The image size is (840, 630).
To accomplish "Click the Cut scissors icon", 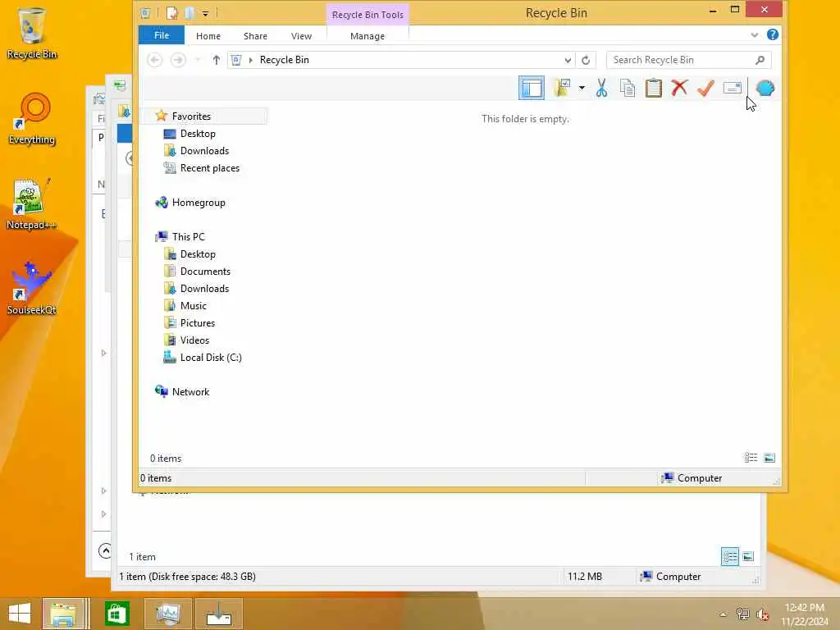I will (601, 88).
